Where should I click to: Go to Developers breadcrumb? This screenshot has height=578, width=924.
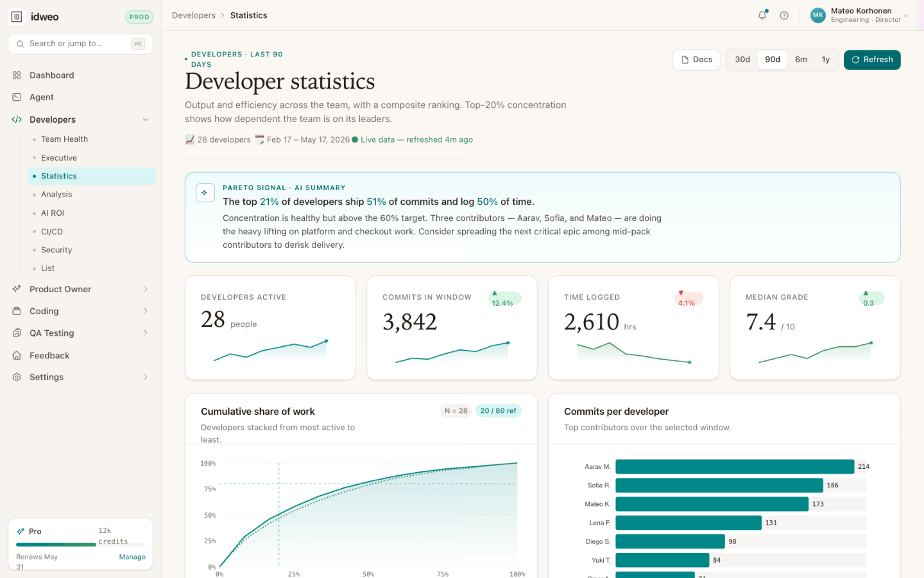tap(194, 15)
